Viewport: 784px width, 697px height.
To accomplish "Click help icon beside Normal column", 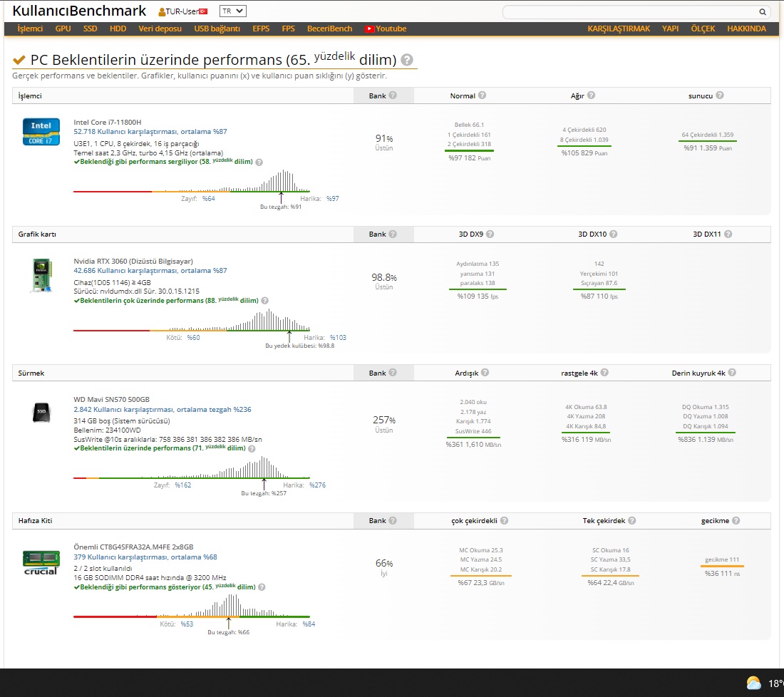I will (x=482, y=95).
